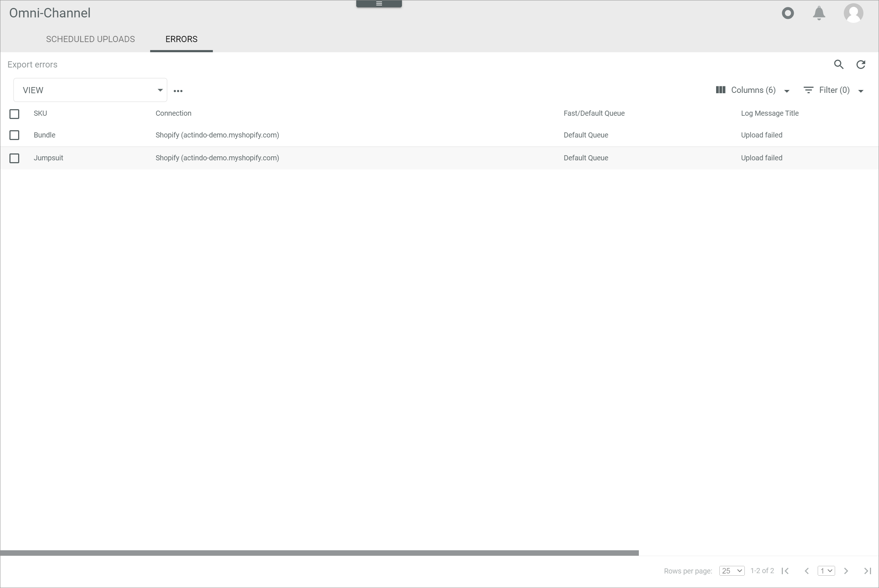Select the Errors tab
879x588 pixels.
pyautogui.click(x=181, y=39)
